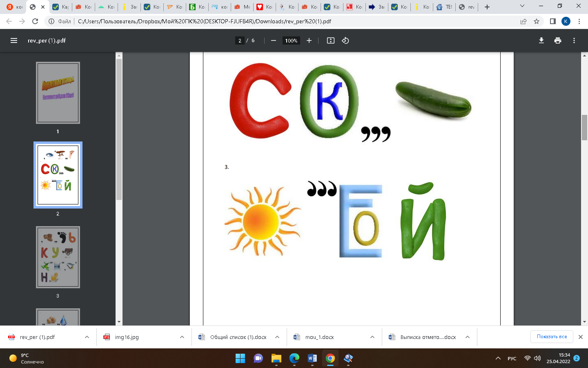Select page 3 thumbnail
The height and width of the screenshot is (368, 588).
tap(58, 257)
